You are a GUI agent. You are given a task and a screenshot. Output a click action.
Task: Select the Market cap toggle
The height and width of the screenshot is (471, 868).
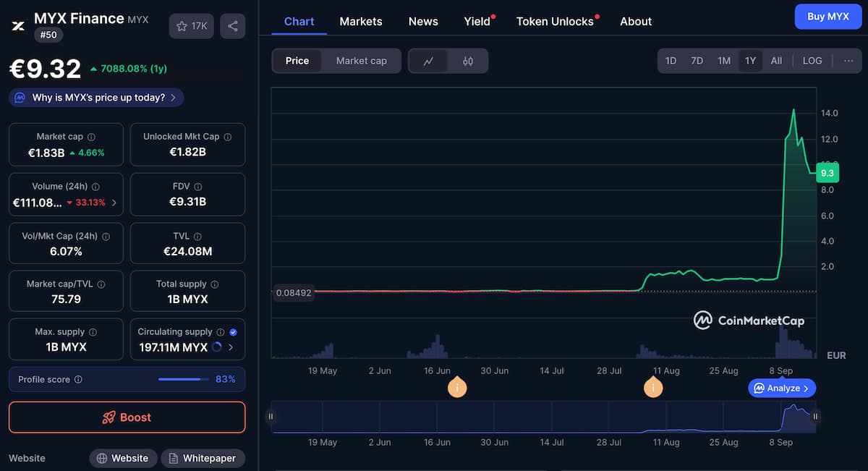pos(362,61)
